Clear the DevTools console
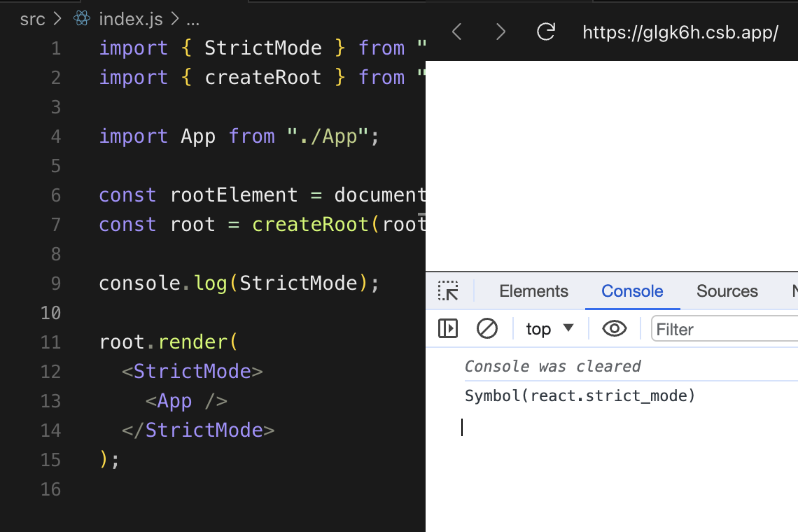The width and height of the screenshot is (798, 532). coord(488,328)
